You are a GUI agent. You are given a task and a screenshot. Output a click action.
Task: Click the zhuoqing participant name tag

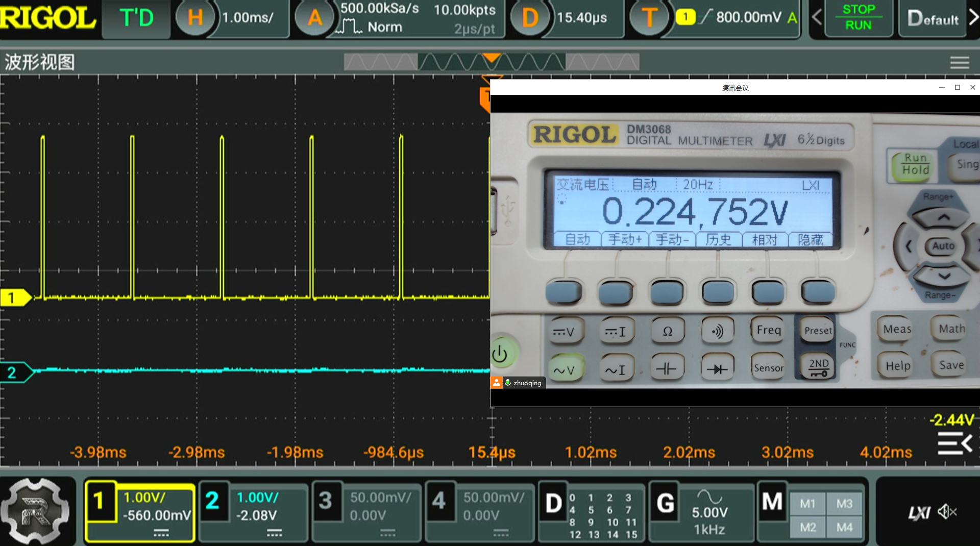click(518, 383)
